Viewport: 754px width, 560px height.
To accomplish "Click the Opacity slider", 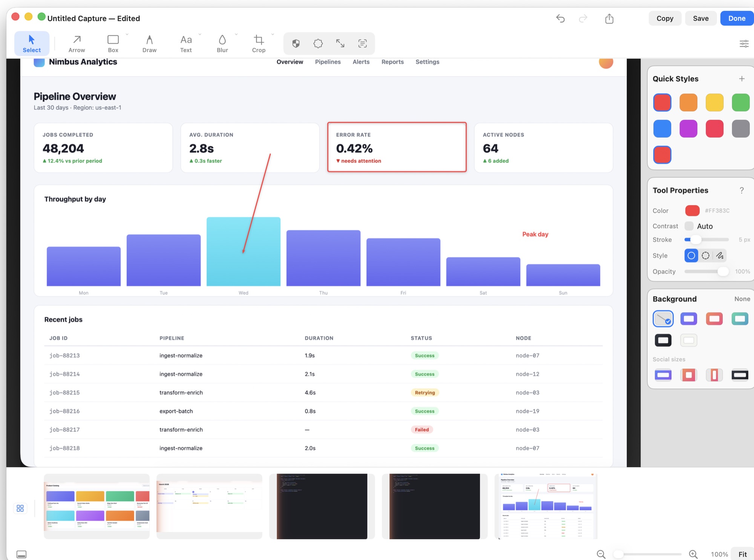I will [706, 272].
